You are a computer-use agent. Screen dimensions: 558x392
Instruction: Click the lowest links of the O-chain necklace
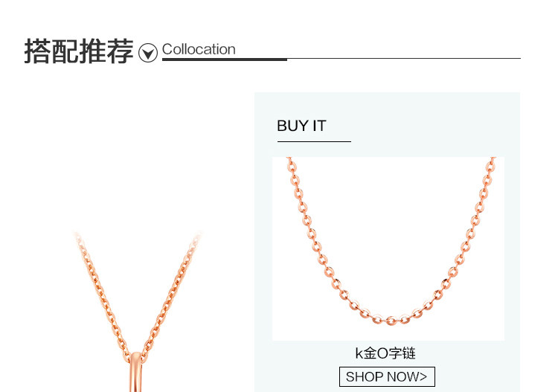pyautogui.click(x=391, y=319)
